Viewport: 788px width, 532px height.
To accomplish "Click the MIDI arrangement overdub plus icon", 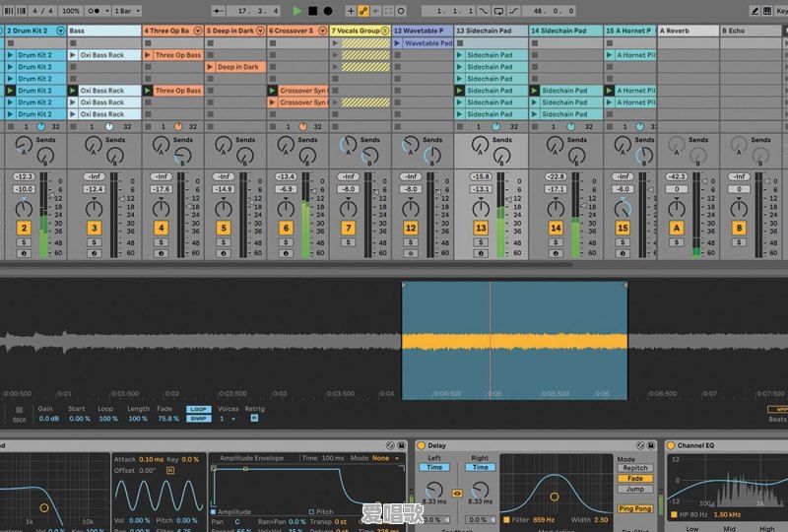I will pyautogui.click(x=351, y=11).
